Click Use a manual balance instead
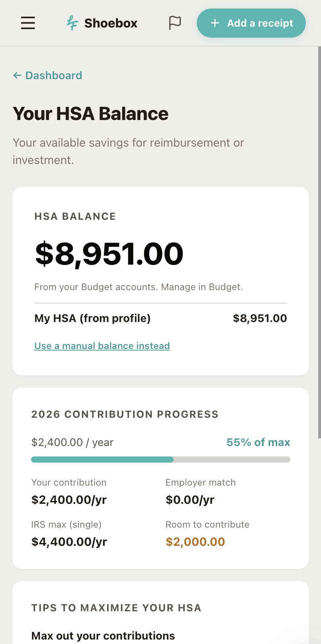This screenshot has height=644, width=321. [x=102, y=346]
